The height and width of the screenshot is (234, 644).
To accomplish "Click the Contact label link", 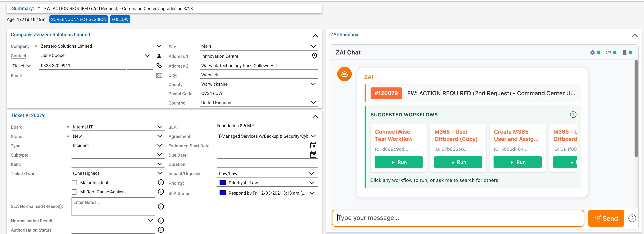I will 19,56.
